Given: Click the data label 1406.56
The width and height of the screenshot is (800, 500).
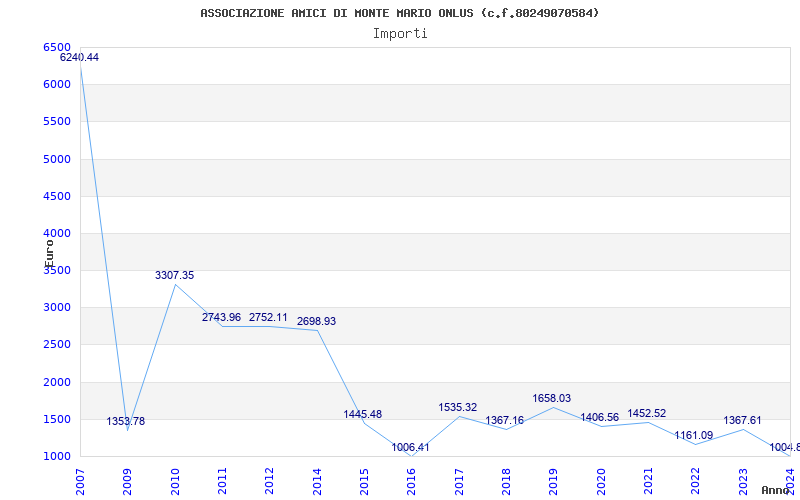Looking at the screenshot, I should (599, 417).
